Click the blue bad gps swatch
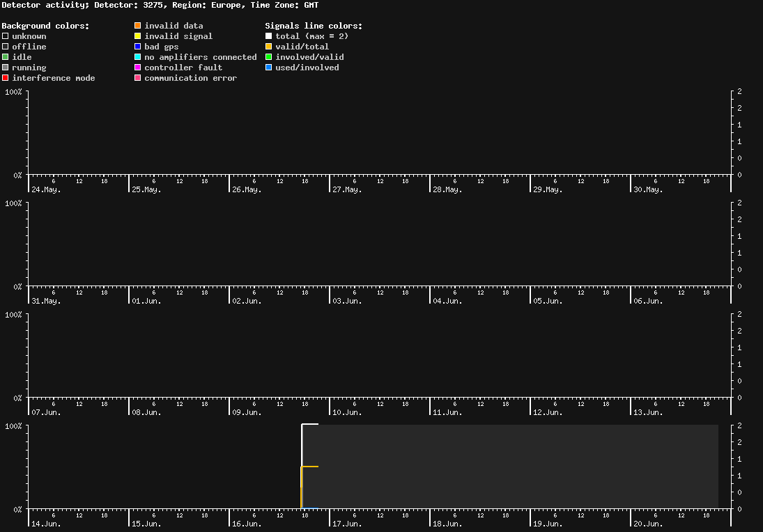This screenshot has height=532, width=763. (x=138, y=47)
